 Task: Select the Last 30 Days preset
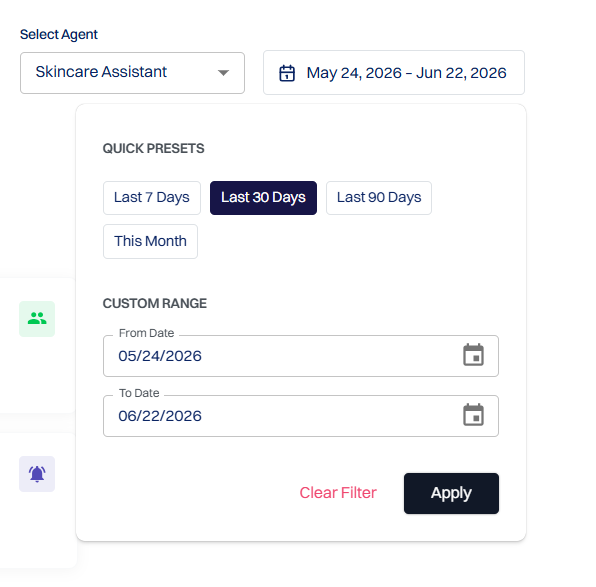[x=263, y=198]
